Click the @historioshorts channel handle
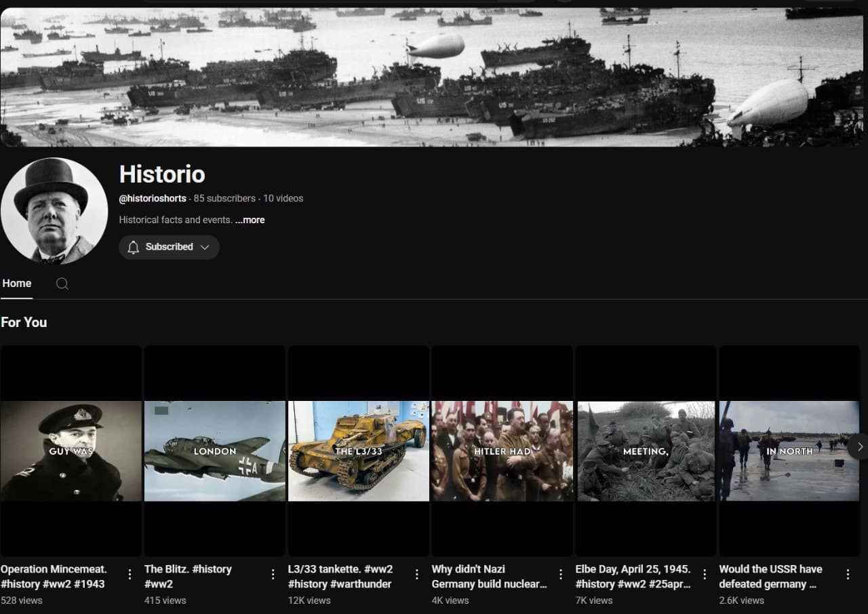This screenshot has width=868, height=614. [x=153, y=198]
